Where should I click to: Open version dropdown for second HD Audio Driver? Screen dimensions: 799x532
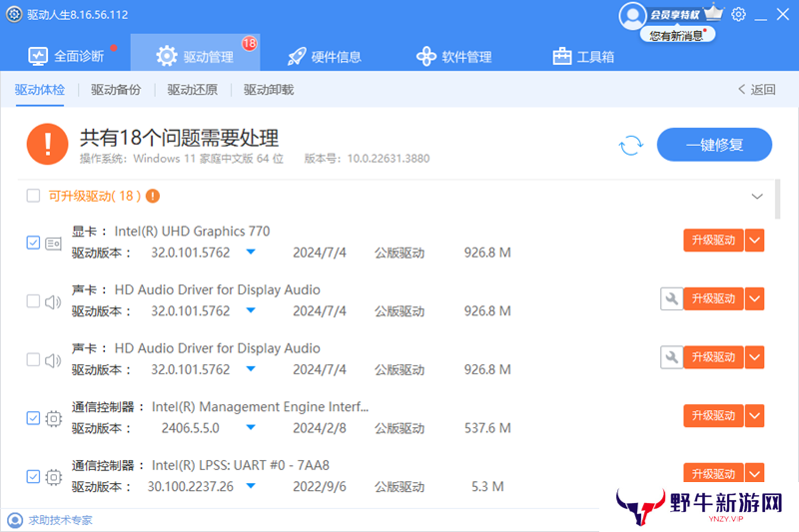click(251, 369)
